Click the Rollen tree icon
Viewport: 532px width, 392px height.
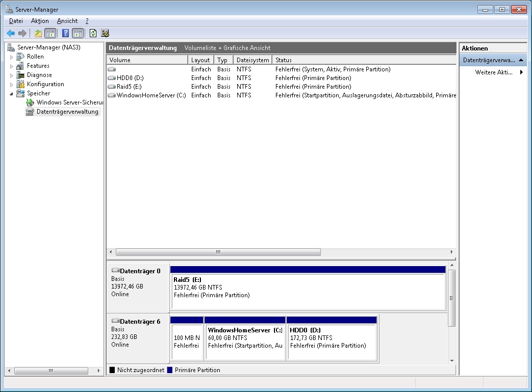click(20, 57)
